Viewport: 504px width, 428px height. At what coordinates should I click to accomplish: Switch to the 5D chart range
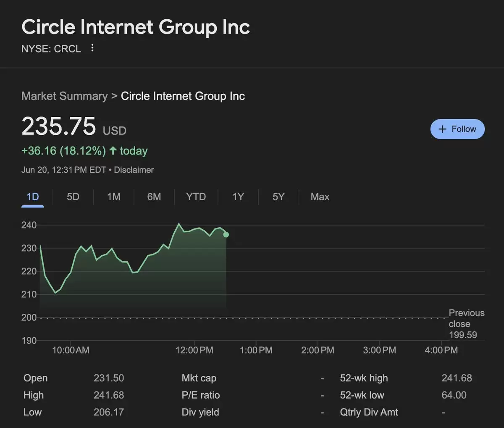73,197
